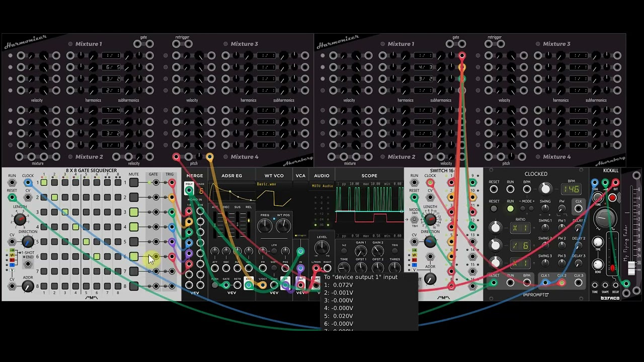Adjust the WT POS knob on WT VCO
Screen dimensions: 644x362
283,226
